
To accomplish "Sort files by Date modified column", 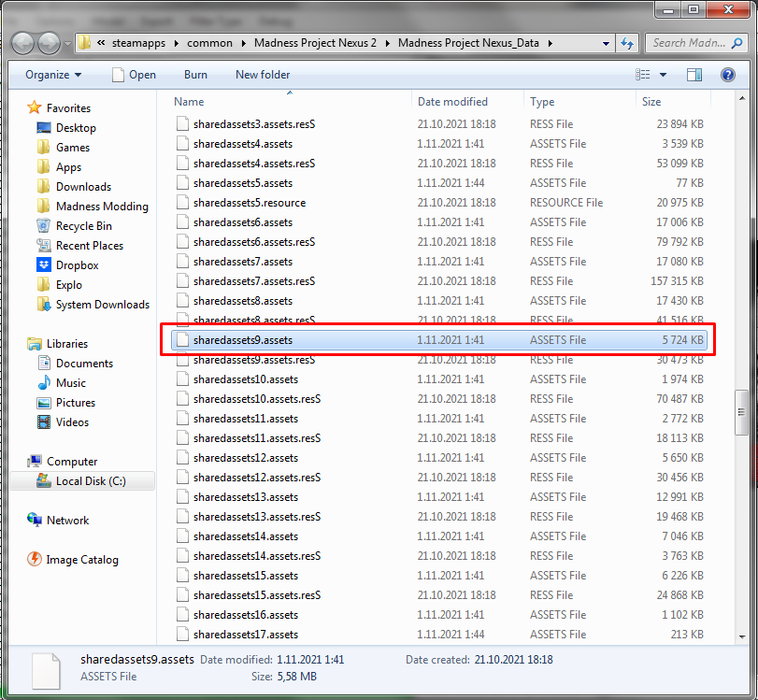I will click(x=452, y=102).
